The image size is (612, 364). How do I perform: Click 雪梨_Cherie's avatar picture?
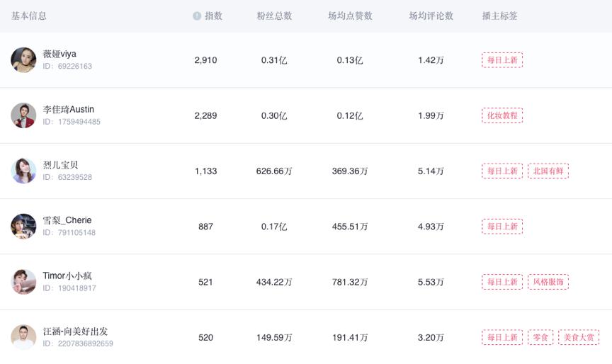click(23, 227)
